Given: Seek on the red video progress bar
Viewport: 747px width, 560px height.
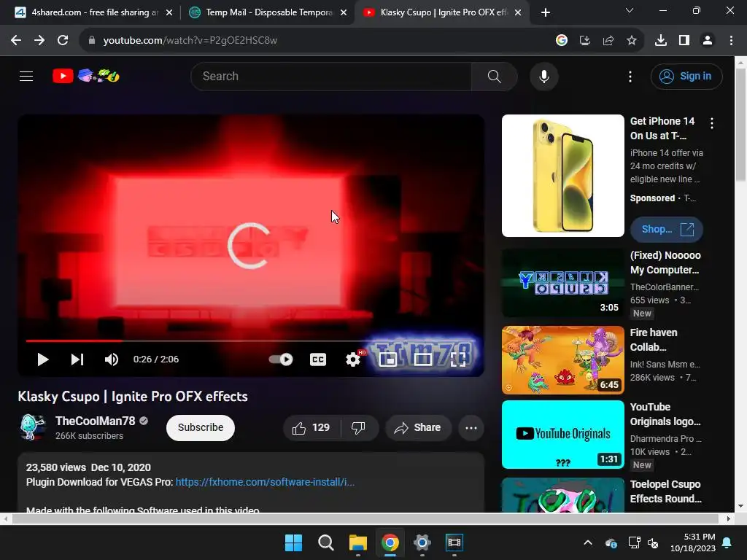Looking at the screenshot, I should [251, 341].
